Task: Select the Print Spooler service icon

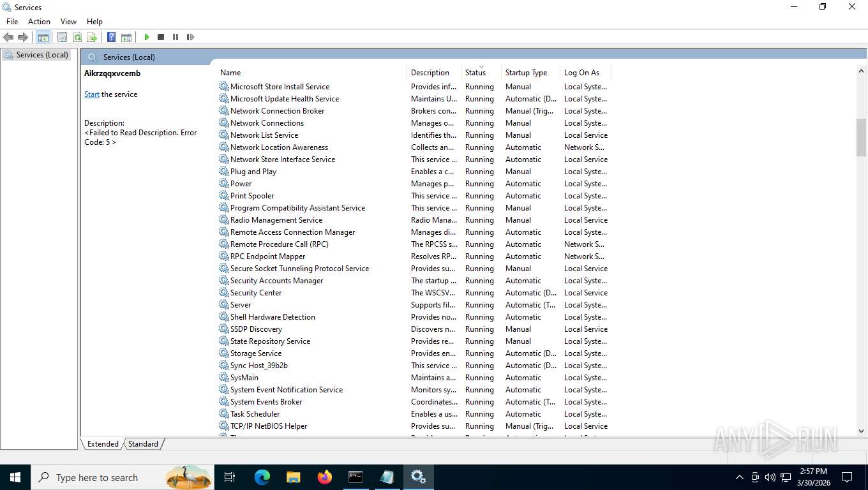Action: (x=223, y=196)
